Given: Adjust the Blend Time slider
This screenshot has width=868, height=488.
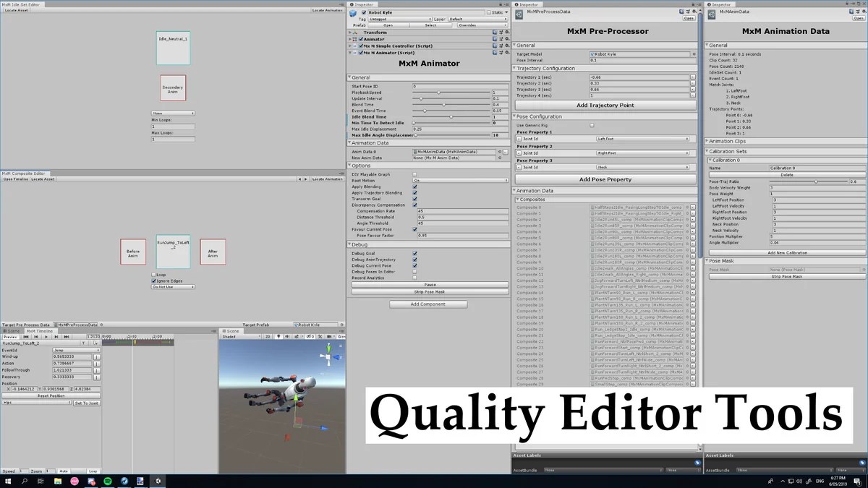Looking at the screenshot, I should (x=444, y=104).
